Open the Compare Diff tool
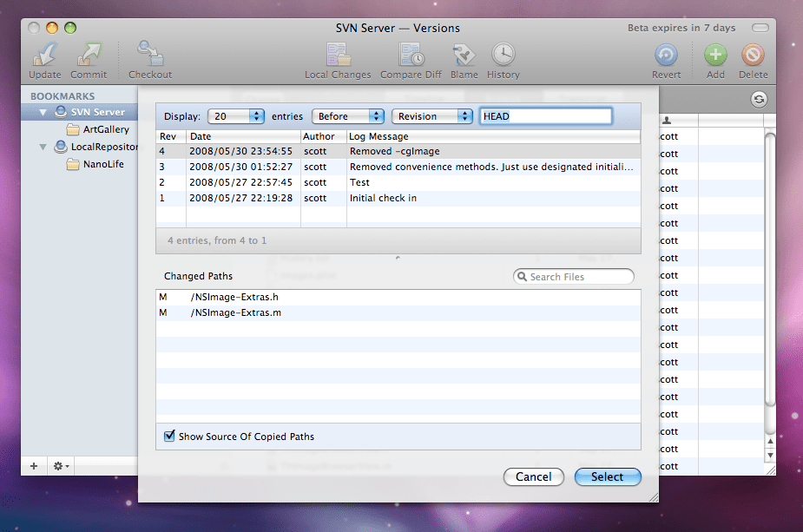Image resolution: width=803 pixels, height=532 pixels. pyautogui.click(x=411, y=56)
